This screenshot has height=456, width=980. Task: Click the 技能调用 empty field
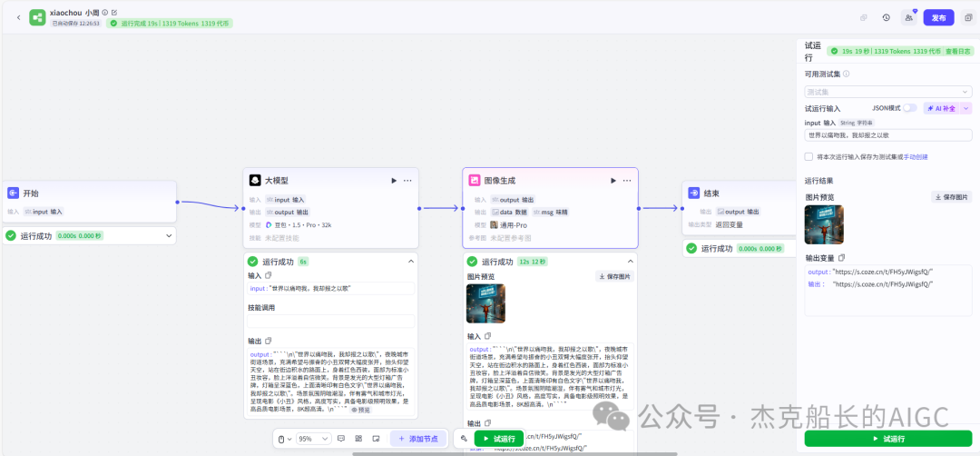tap(331, 321)
